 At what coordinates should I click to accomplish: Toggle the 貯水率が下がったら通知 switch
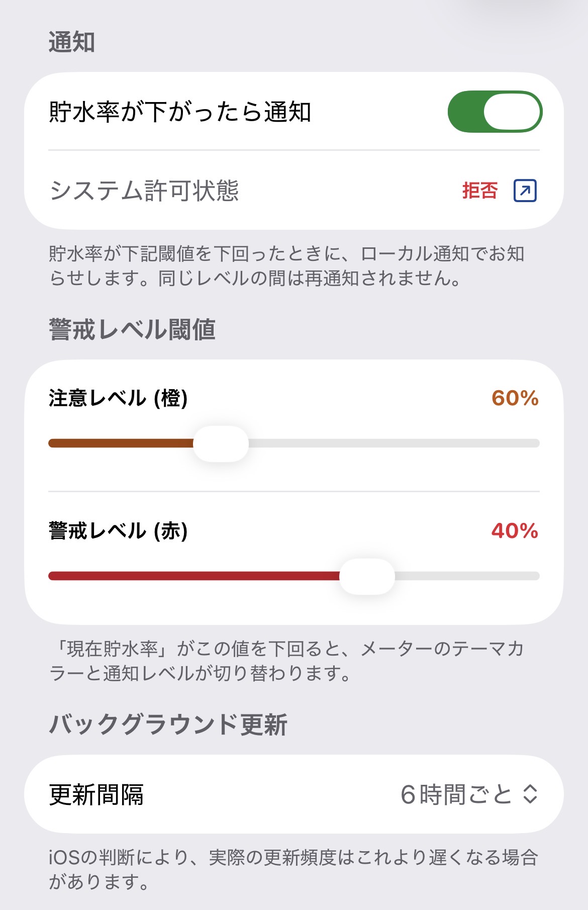(x=495, y=112)
